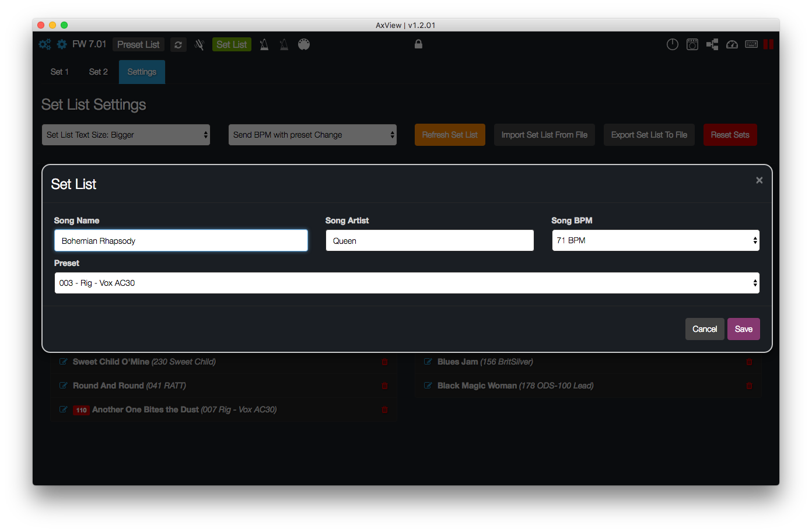Screen dimensions: 812x532
Task: Click the orange Refresh Set List button
Action: click(x=450, y=135)
